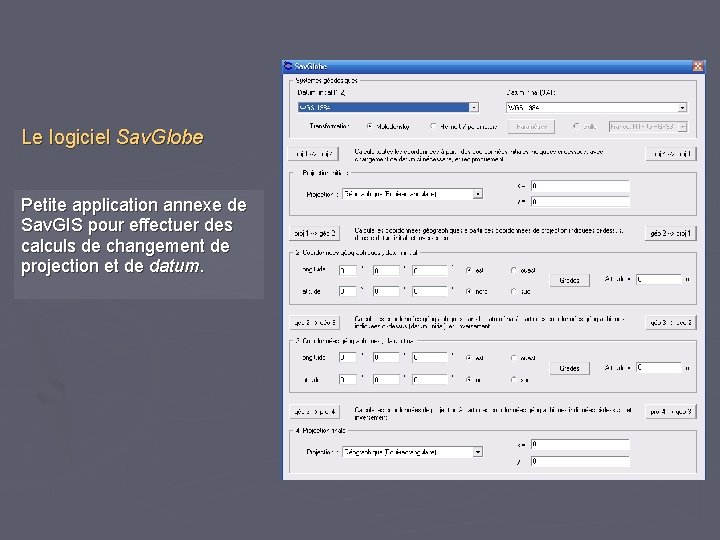The height and width of the screenshot is (540, 720).
Task: Click the x field of projection finale
Action: point(580,444)
